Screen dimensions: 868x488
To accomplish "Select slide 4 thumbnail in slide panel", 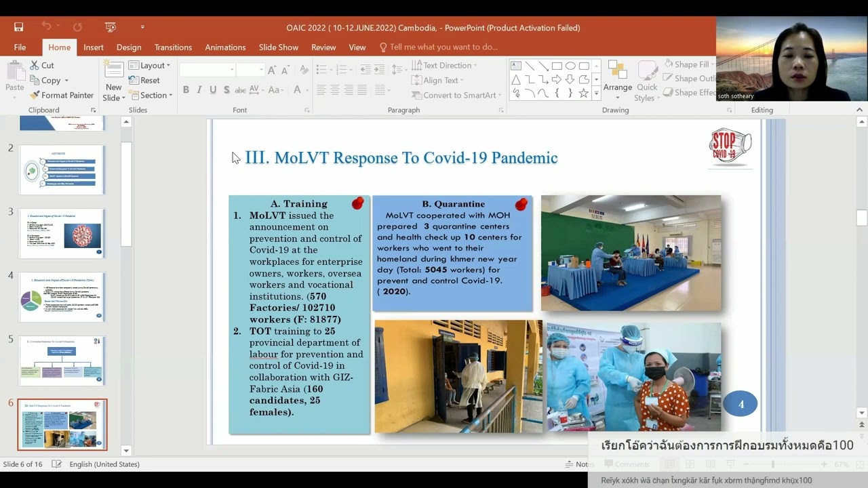I will pyautogui.click(x=62, y=297).
